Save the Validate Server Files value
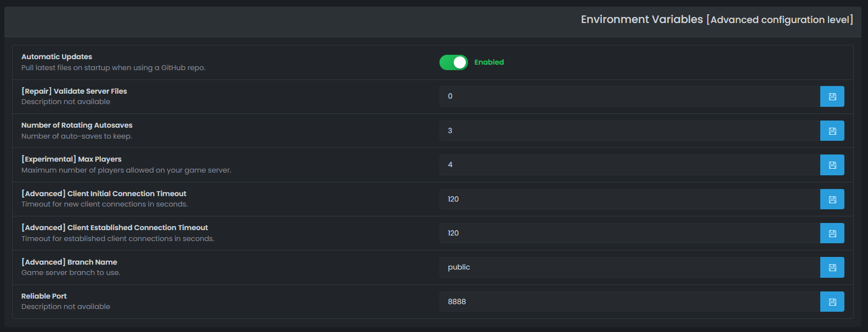Image resolution: width=868 pixels, height=332 pixels. tap(832, 96)
